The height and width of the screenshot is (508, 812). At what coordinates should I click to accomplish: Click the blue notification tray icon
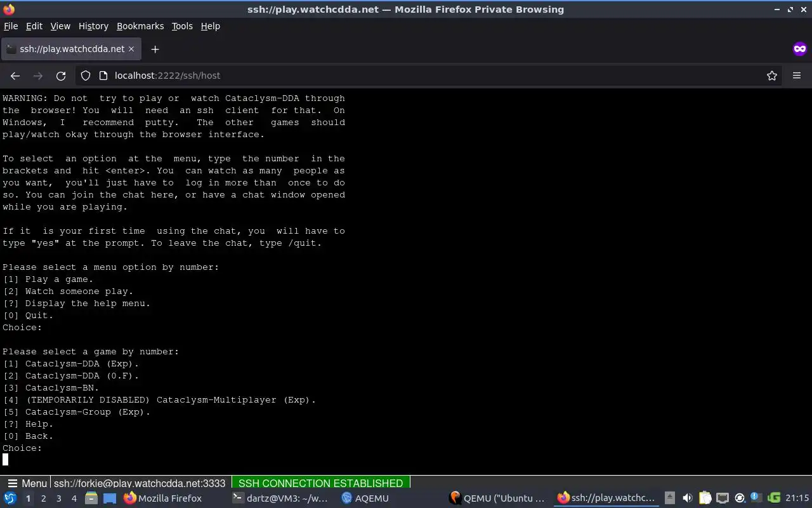pyautogui.click(x=756, y=498)
